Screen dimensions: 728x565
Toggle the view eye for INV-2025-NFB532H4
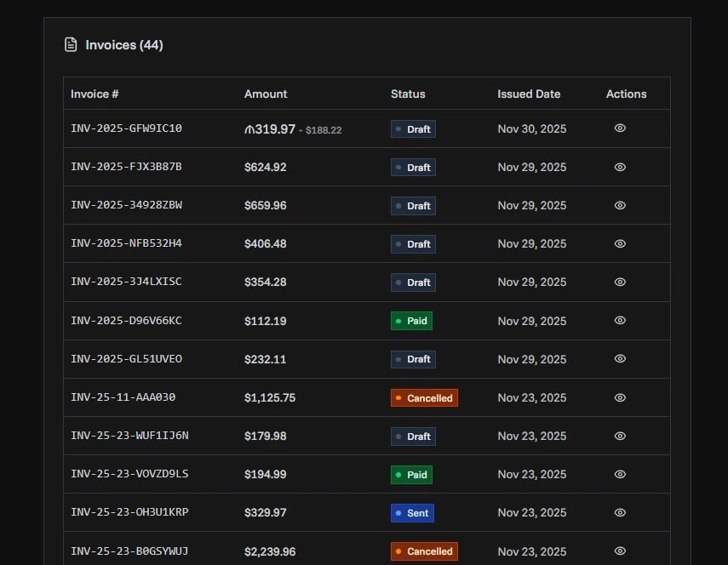click(x=619, y=243)
